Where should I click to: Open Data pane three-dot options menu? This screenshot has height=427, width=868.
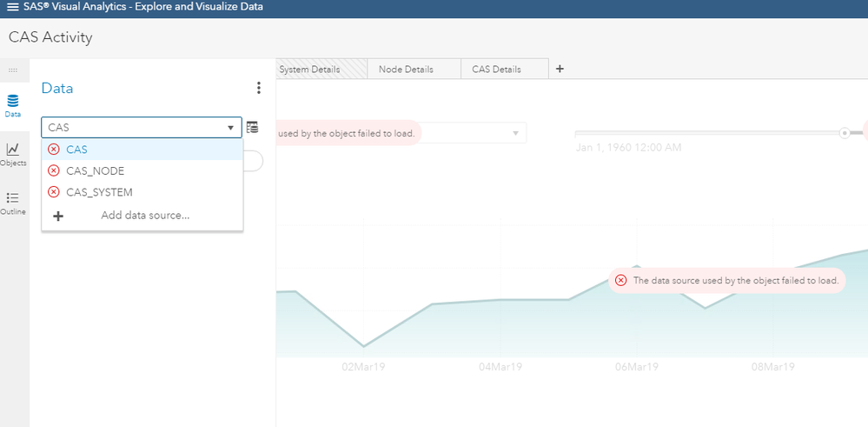tap(258, 88)
